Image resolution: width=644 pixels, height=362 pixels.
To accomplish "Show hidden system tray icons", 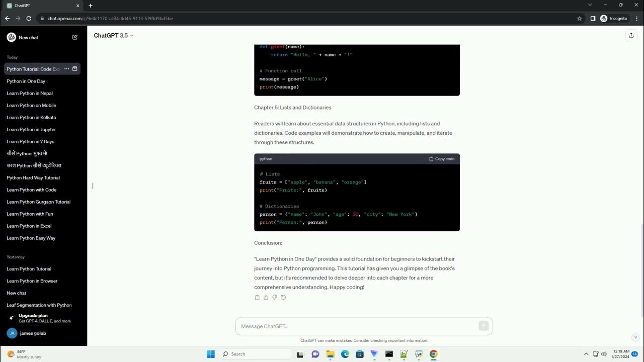I will [586, 354].
